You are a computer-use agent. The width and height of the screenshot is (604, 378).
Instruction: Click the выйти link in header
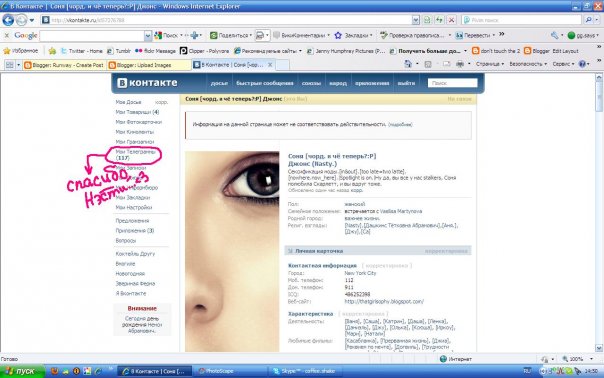[406, 83]
